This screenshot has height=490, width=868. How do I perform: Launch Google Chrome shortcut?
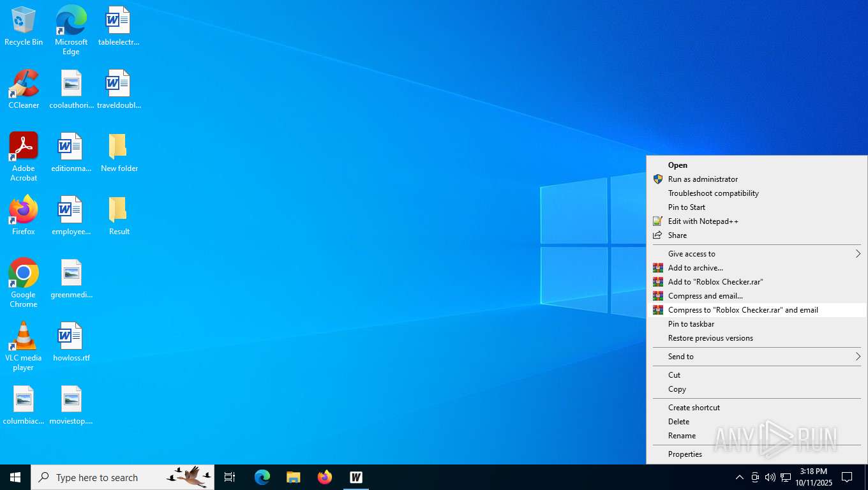tap(24, 283)
